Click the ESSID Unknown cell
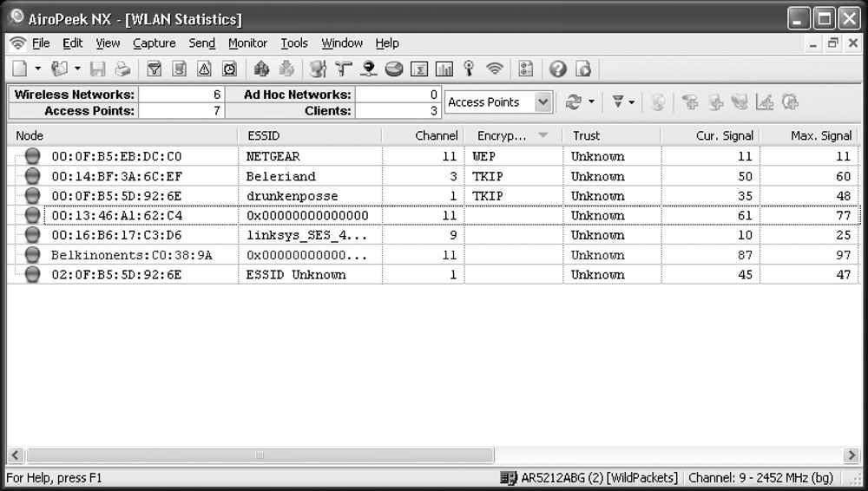The height and width of the screenshot is (491, 868). coord(310,275)
